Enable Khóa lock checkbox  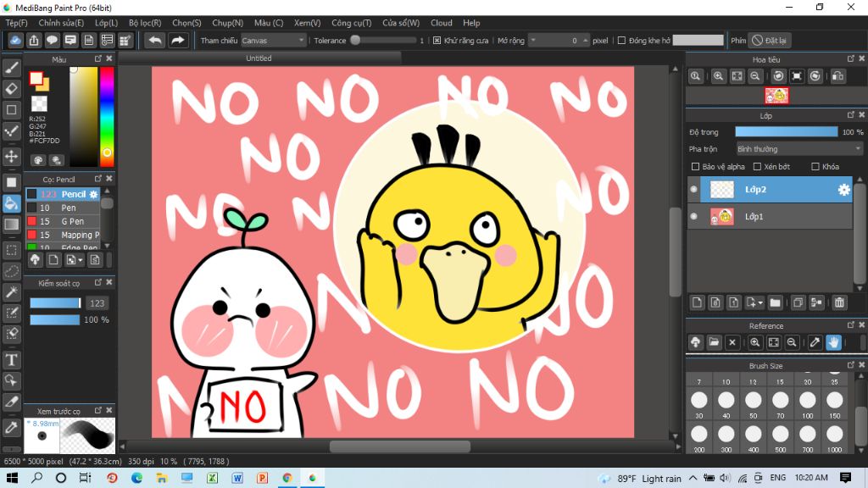(815, 167)
